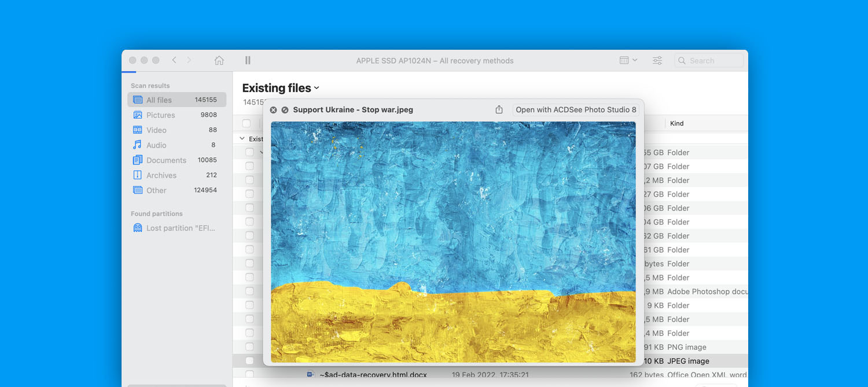
Task: Go back with the left arrow
Action: coord(174,60)
